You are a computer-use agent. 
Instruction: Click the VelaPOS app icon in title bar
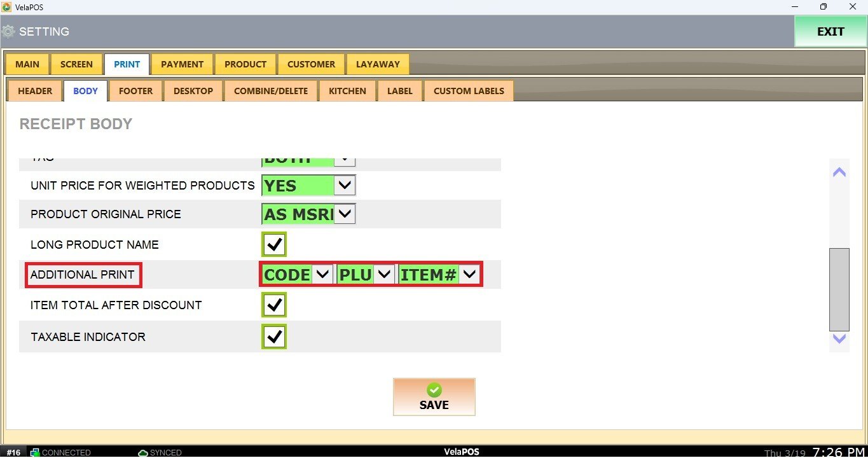click(x=7, y=7)
